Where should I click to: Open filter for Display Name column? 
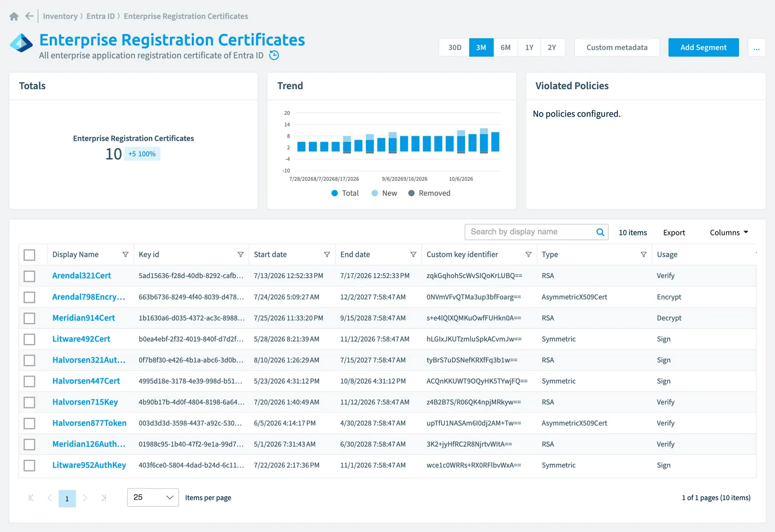[x=125, y=254]
